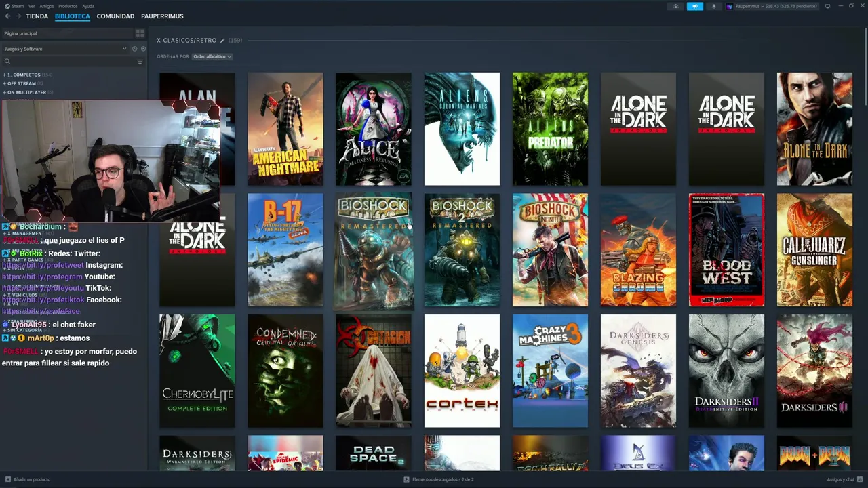The width and height of the screenshot is (868, 488).
Task: Click the downloads icon in bottom bar
Action: [407, 479]
